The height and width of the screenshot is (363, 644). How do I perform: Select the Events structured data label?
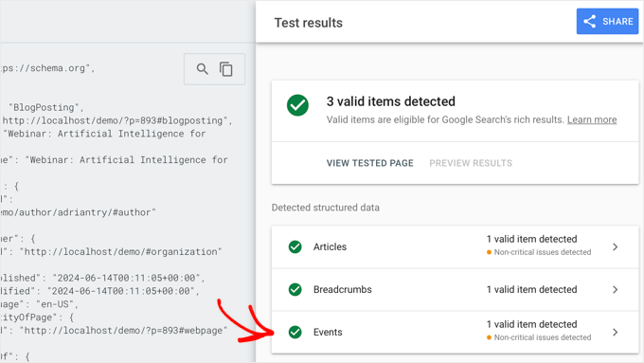point(328,332)
